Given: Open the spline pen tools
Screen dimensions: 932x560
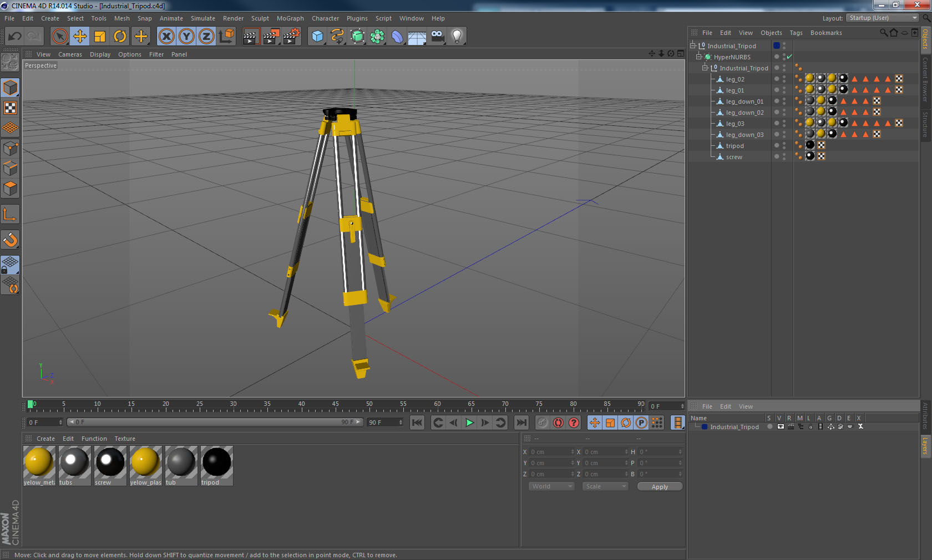Looking at the screenshot, I should pyautogui.click(x=337, y=37).
